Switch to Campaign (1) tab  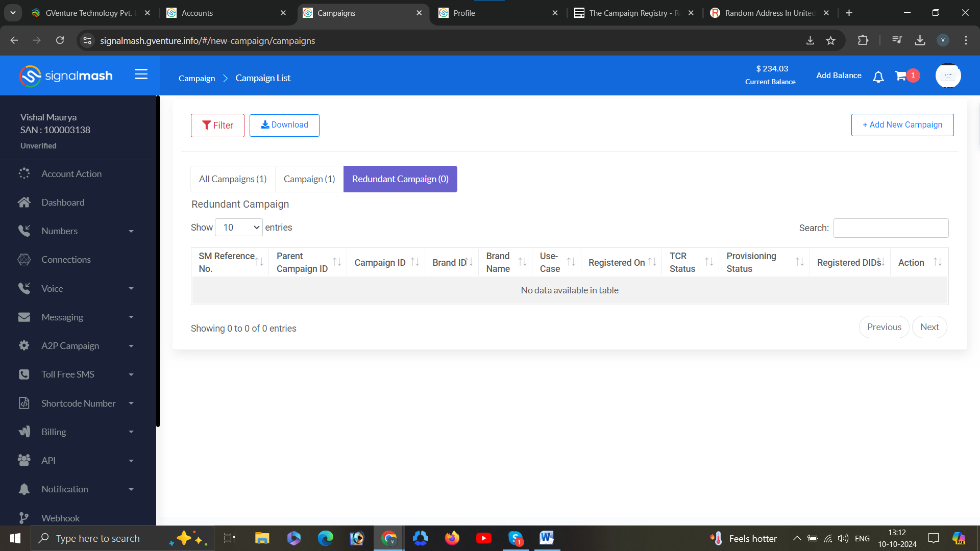(309, 179)
